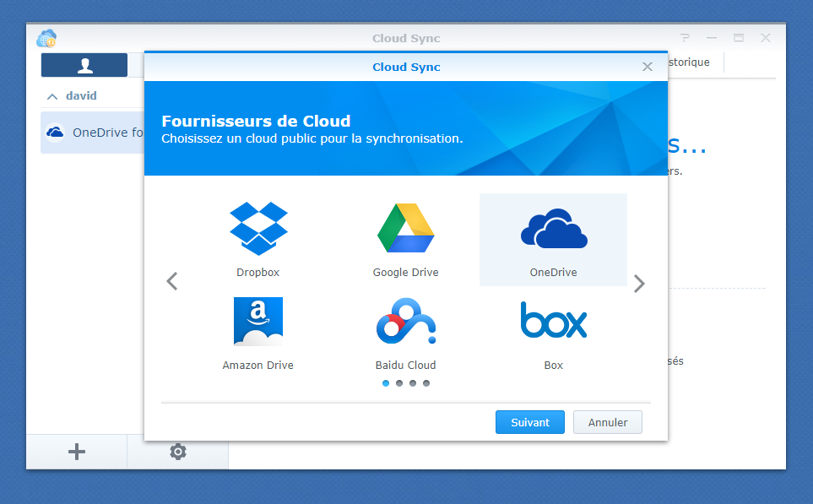Choose Google Drive as the provider
The width and height of the screenshot is (813, 504).
(405, 240)
